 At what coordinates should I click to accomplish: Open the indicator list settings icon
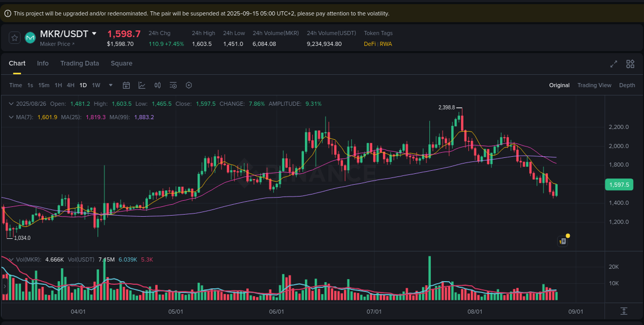[173, 85]
